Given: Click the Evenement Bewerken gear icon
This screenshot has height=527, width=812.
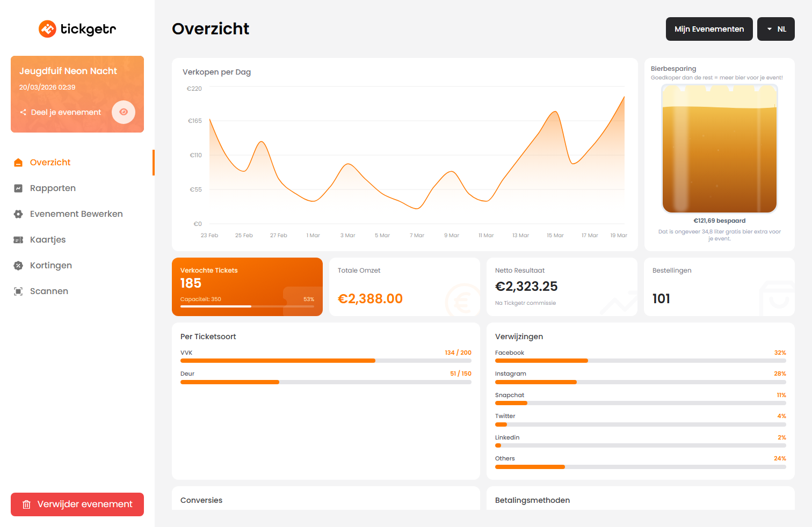Looking at the screenshot, I should (x=18, y=214).
